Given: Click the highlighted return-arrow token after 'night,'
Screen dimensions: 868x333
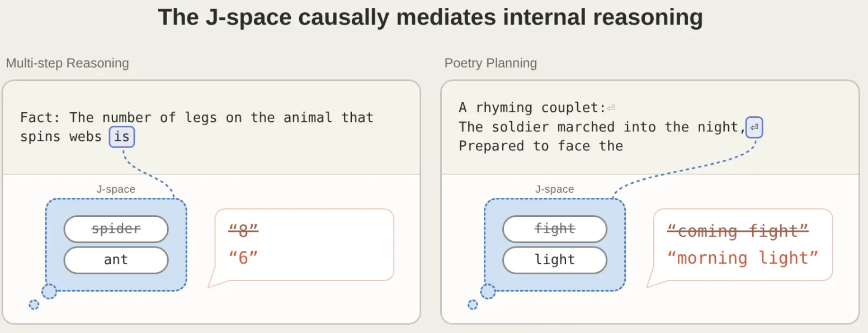Looking at the screenshot, I should [754, 127].
